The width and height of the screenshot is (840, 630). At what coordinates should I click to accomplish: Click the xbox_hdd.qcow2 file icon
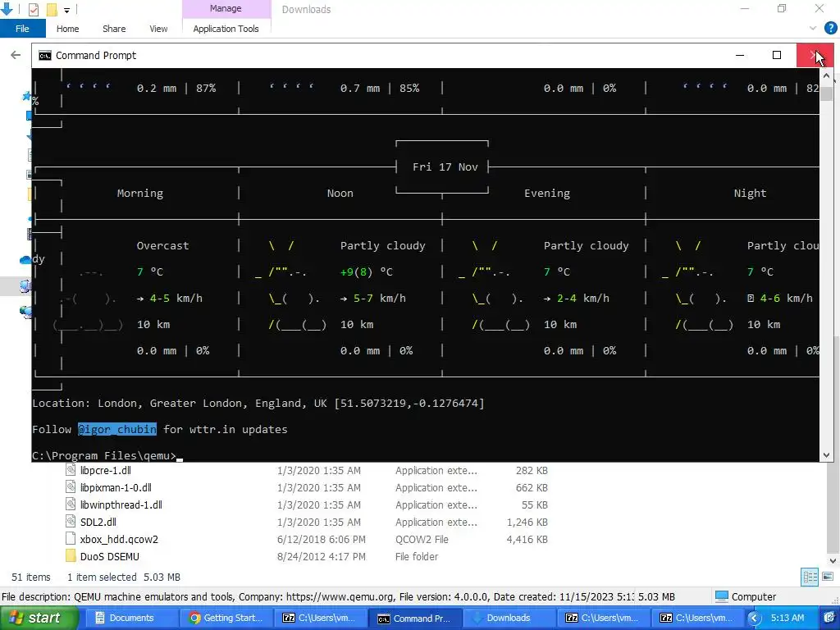coord(71,539)
